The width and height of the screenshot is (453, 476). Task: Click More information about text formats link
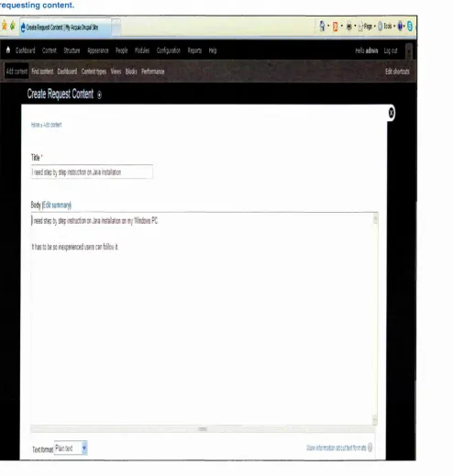tap(336, 448)
